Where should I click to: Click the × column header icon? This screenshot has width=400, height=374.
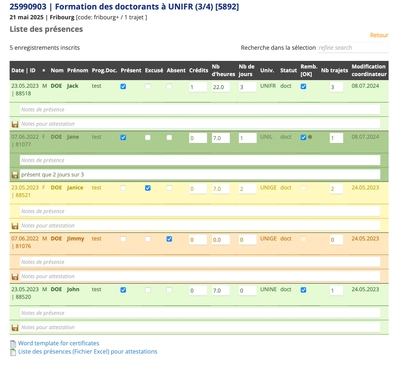click(x=44, y=70)
